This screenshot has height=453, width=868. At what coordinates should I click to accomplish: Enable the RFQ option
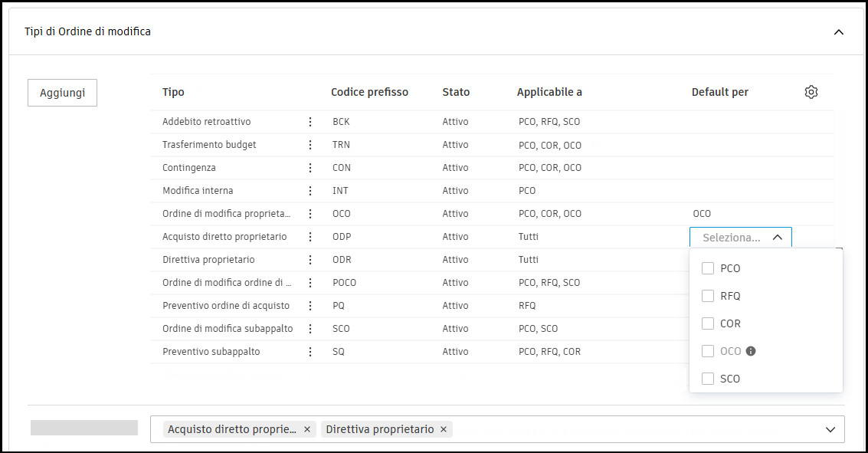point(707,295)
